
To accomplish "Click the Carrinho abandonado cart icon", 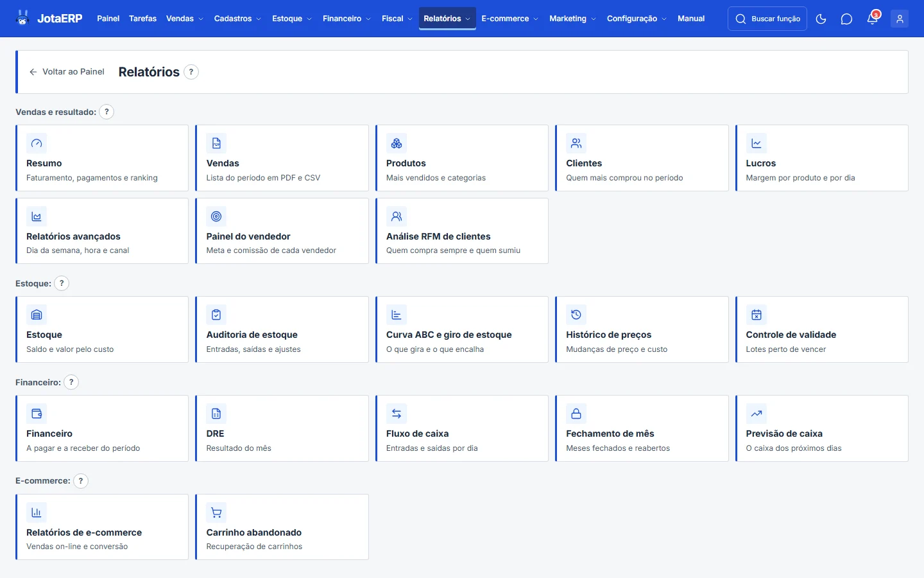I will coord(216,512).
